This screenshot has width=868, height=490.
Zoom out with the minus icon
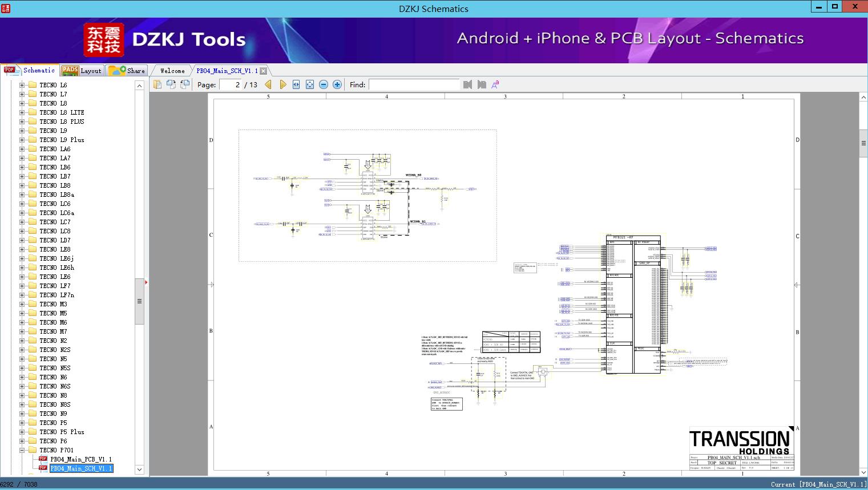click(x=324, y=84)
